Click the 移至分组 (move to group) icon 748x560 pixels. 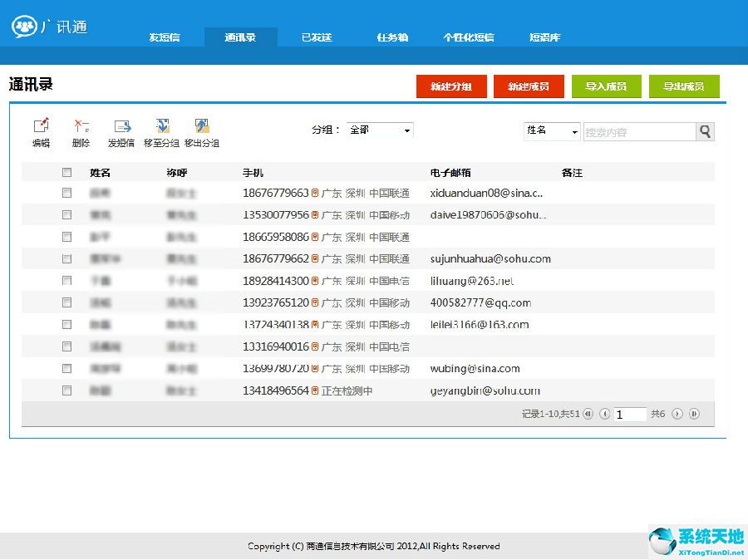[x=162, y=127]
